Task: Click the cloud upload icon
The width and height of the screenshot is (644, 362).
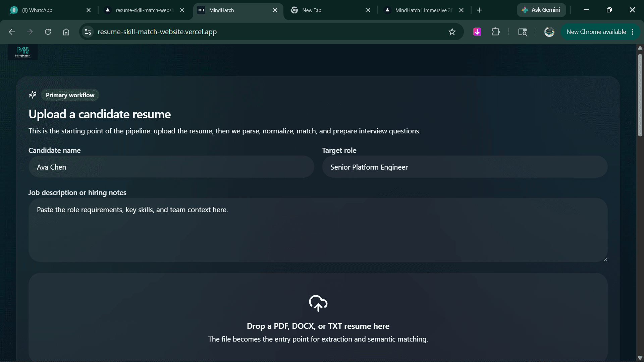Action: coord(318,303)
